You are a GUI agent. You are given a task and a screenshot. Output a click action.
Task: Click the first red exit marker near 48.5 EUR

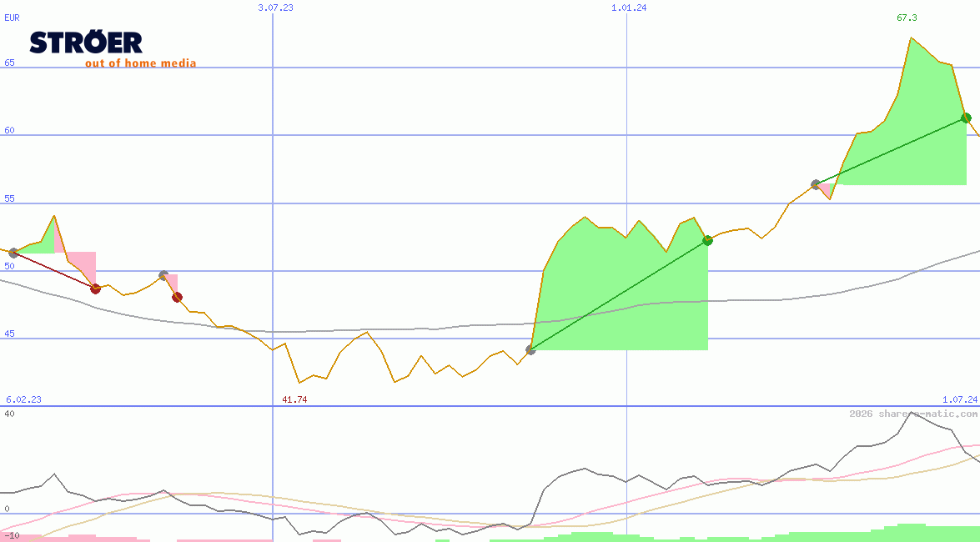pos(95,289)
